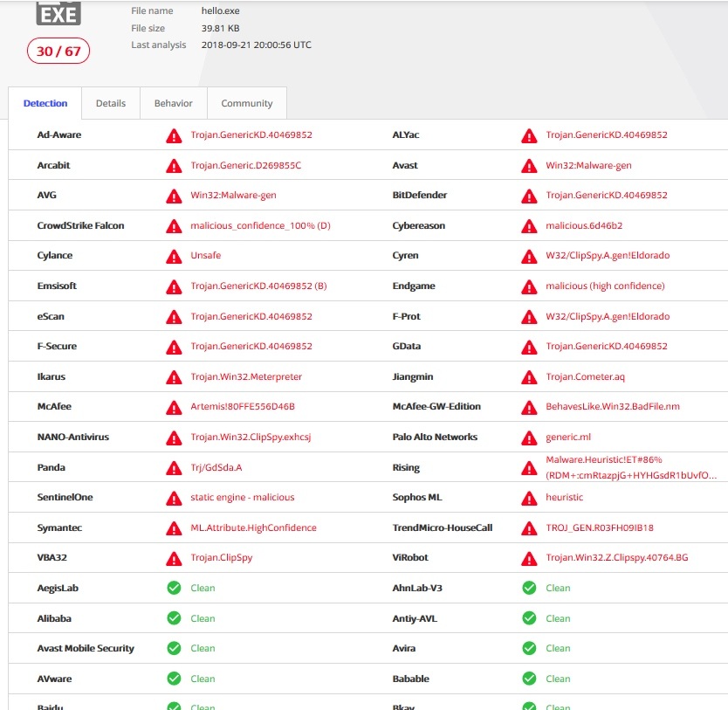Screen dimensions: 728x710
Task: Click the green check icon for AhnLab-V3
Action: (x=529, y=588)
